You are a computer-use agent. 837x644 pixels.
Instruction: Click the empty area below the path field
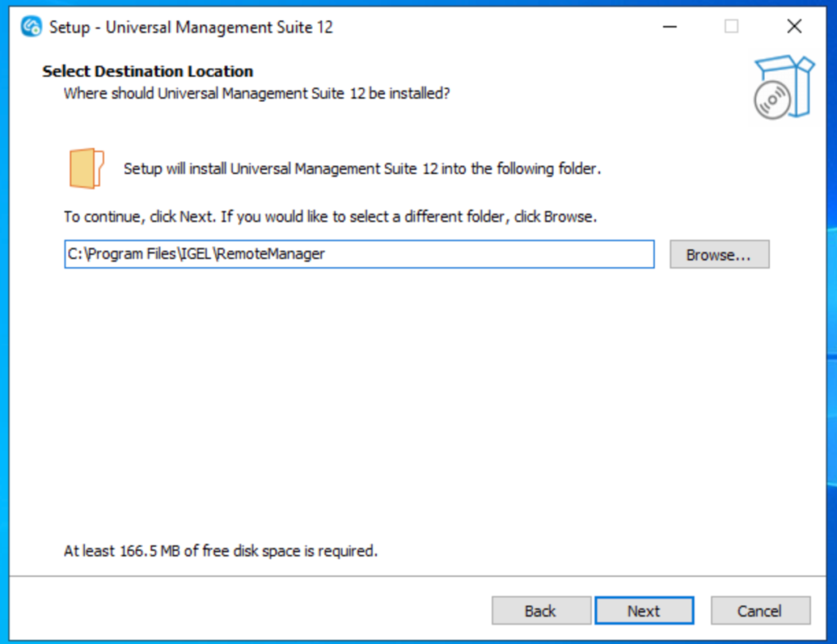pyautogui.click(x=409, y=392)
